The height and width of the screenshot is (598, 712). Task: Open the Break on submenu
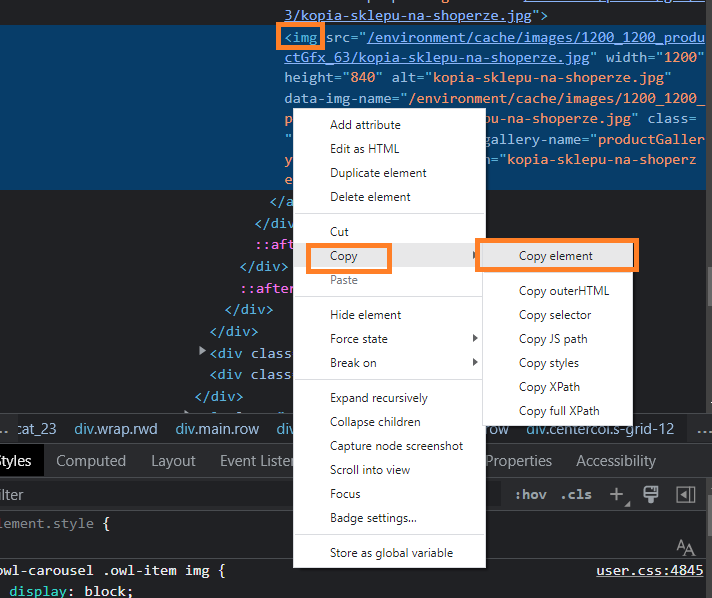[353, 363]
